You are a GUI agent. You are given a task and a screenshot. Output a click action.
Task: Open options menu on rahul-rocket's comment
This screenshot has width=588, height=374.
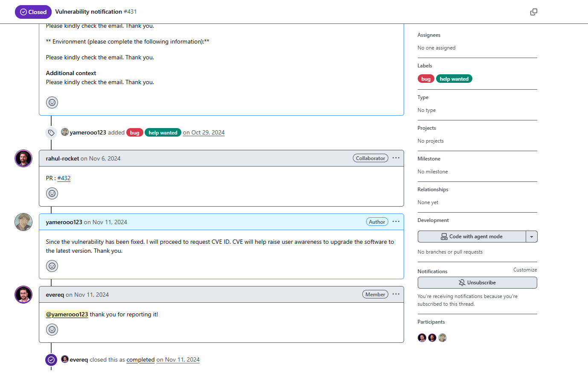tap(396, 158)
